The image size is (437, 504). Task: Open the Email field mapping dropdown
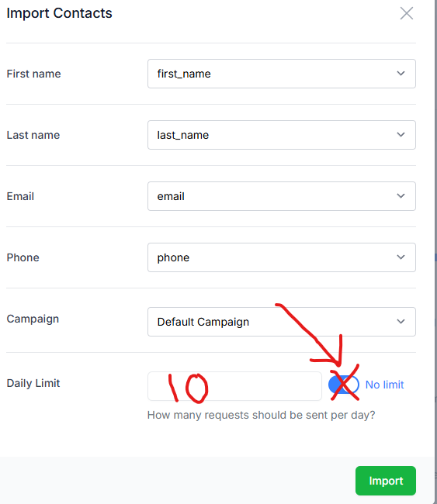[282, 196]
